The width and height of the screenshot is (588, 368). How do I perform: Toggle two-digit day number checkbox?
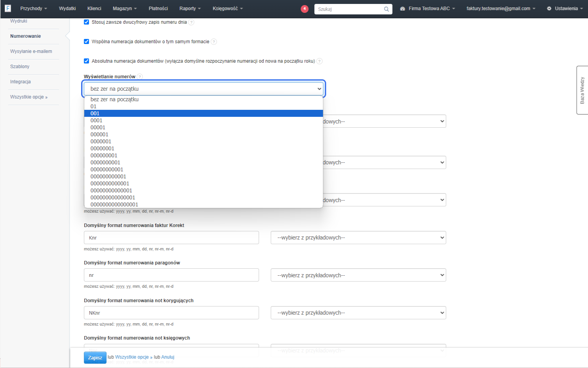point(87,22)
